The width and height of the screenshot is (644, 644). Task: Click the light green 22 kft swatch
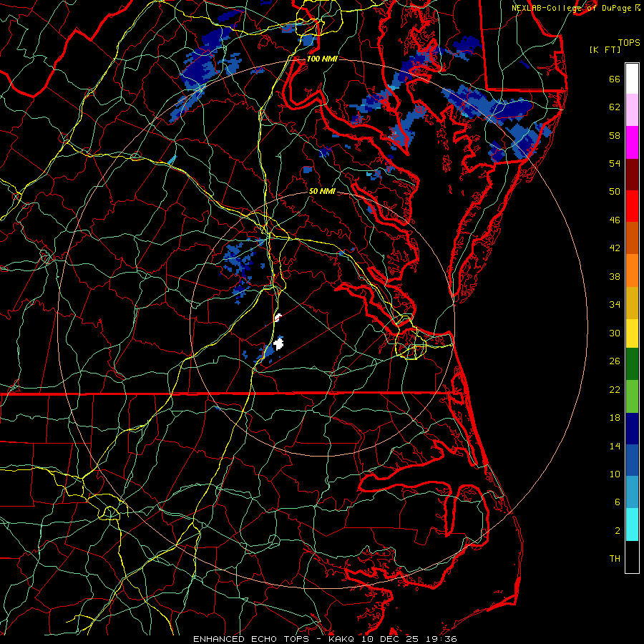click(x=632, y=396)
